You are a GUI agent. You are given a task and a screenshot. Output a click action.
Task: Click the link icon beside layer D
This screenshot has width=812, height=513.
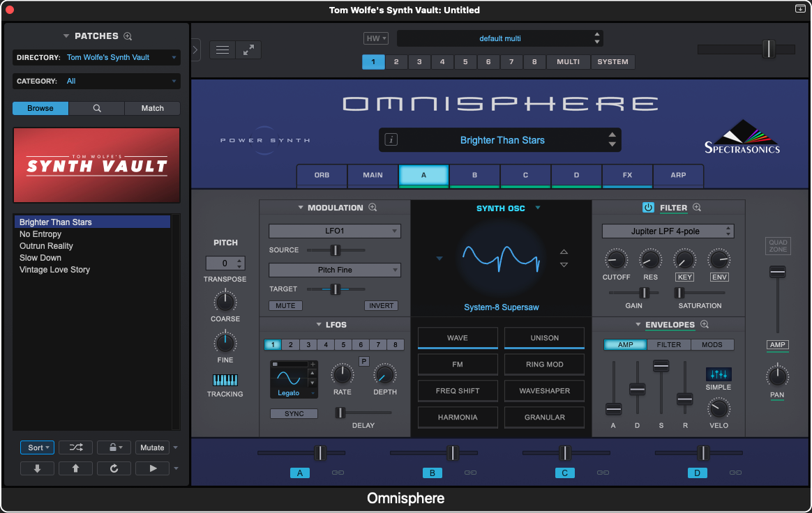[735, 473]
